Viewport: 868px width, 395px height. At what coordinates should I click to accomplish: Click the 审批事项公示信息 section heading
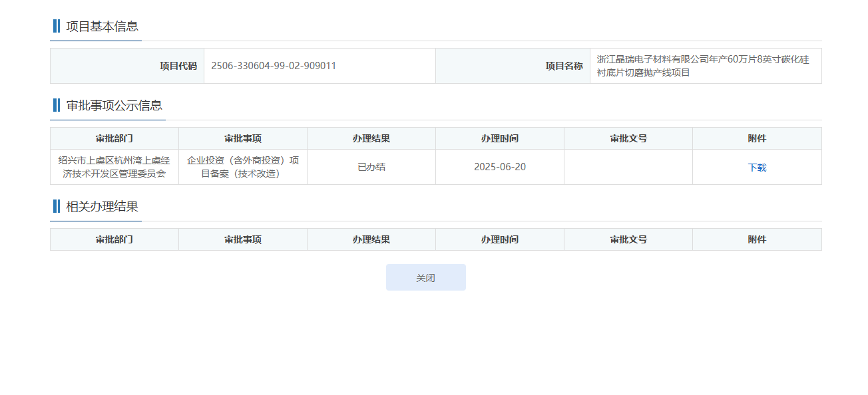coord(114,106)
